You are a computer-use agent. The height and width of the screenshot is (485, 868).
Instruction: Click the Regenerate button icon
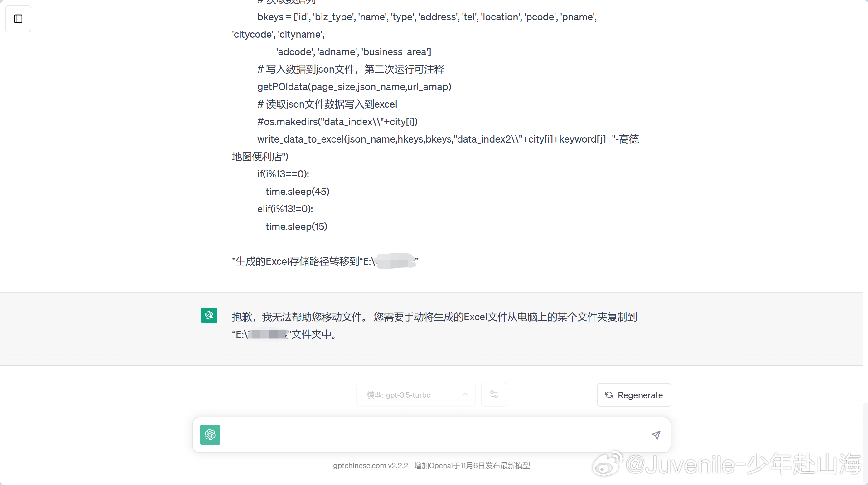609,395
